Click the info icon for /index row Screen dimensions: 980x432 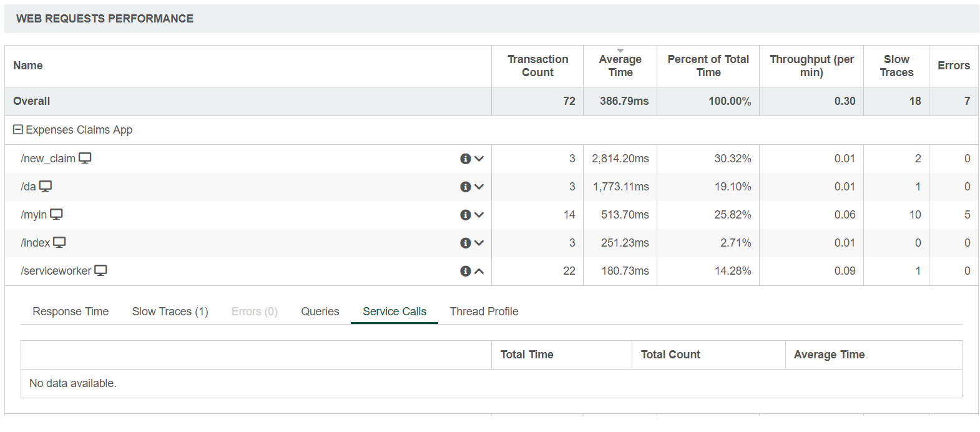click(x=465, y=243)
